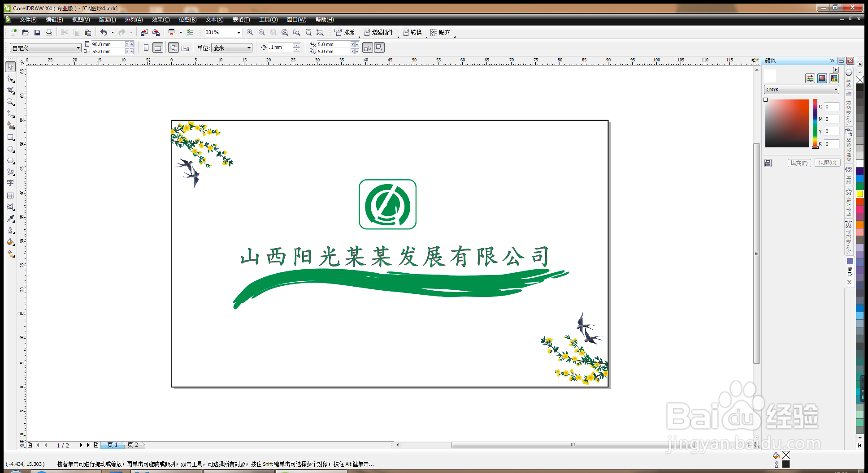Click the Paste clipboard icon
Screen dimensions: 868x473
(x=88, y=32)
